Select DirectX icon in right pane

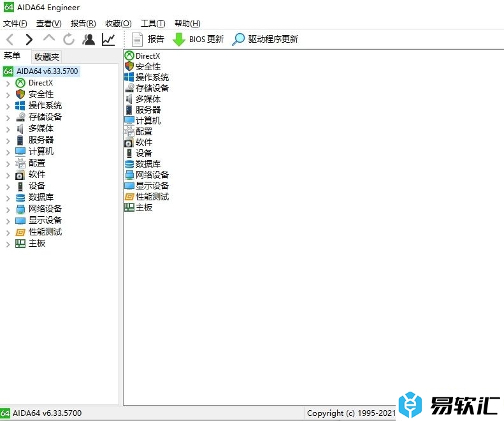[129, 55]
